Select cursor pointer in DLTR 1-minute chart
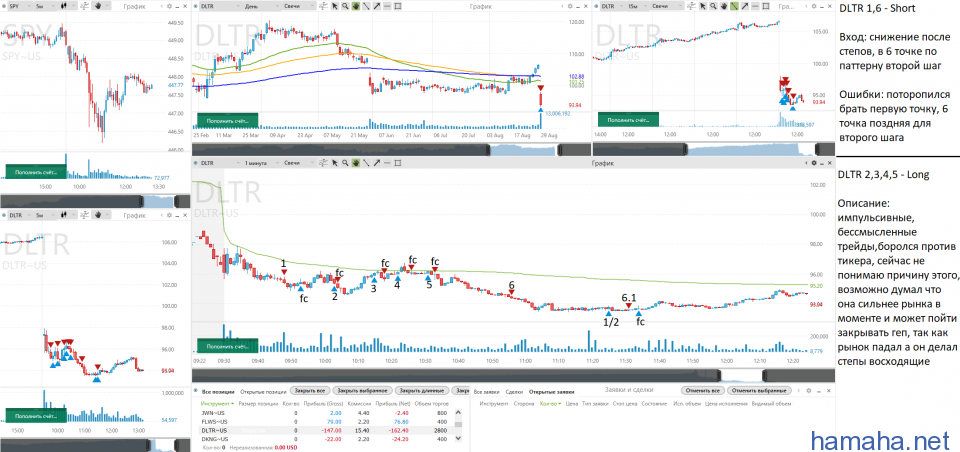The width and height of the screenshot is (960, 452). tap(334, 163)
